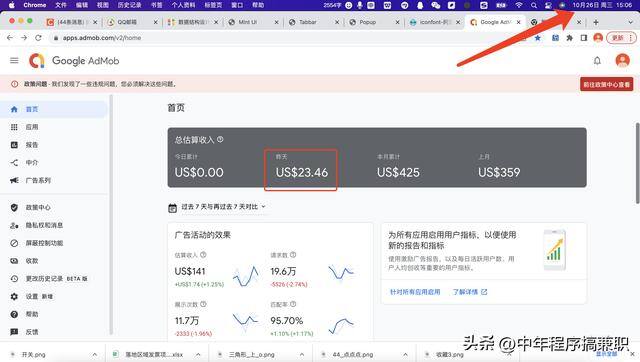Open the Chrome side panel icon
Image resolution: width=640 pixels, height=362 pixels.
coord(584,38)
